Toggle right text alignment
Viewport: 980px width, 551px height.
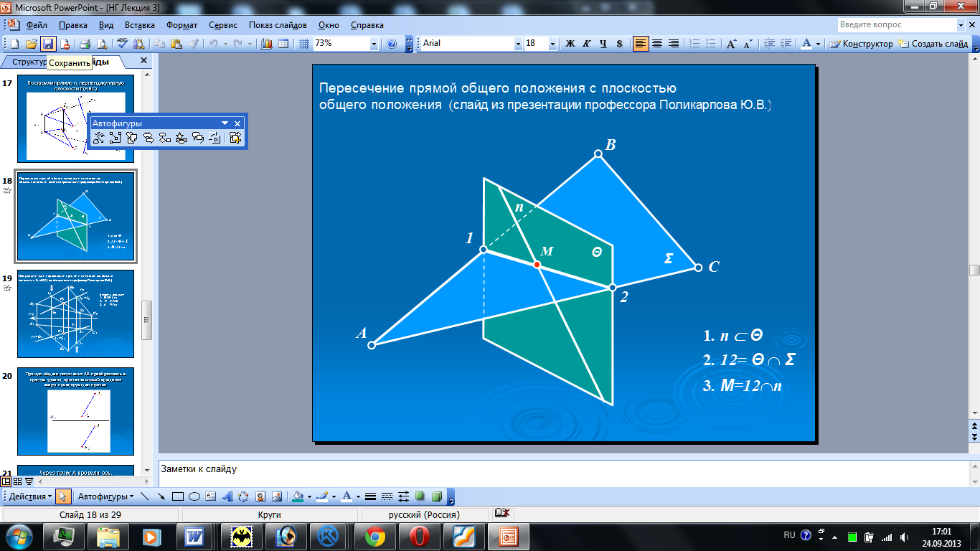(674, 43)
